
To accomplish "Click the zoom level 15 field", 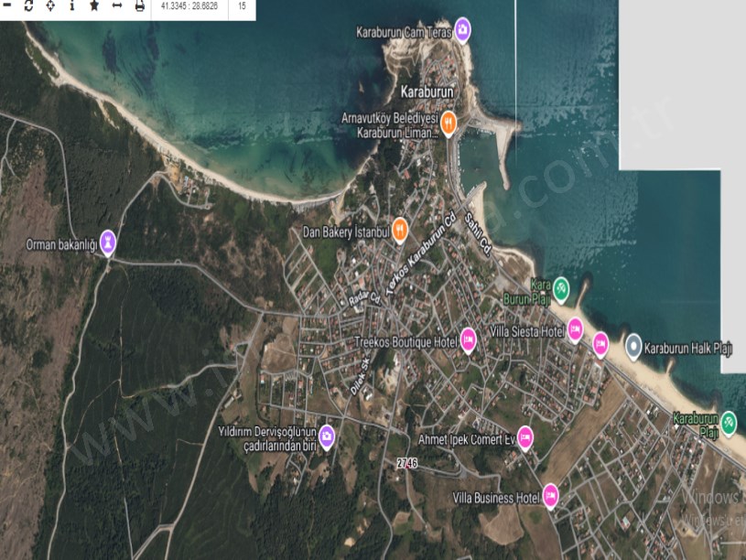I will click(242, 7).
